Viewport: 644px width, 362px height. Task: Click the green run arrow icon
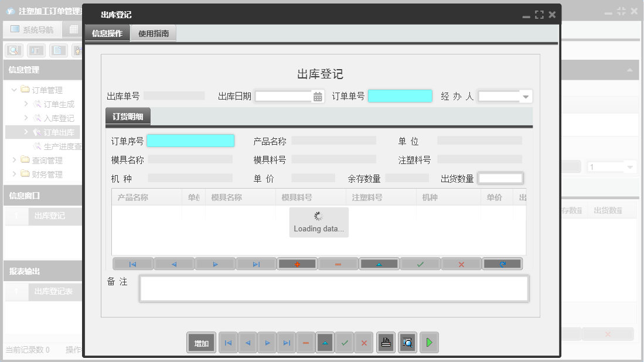(429, 343)
